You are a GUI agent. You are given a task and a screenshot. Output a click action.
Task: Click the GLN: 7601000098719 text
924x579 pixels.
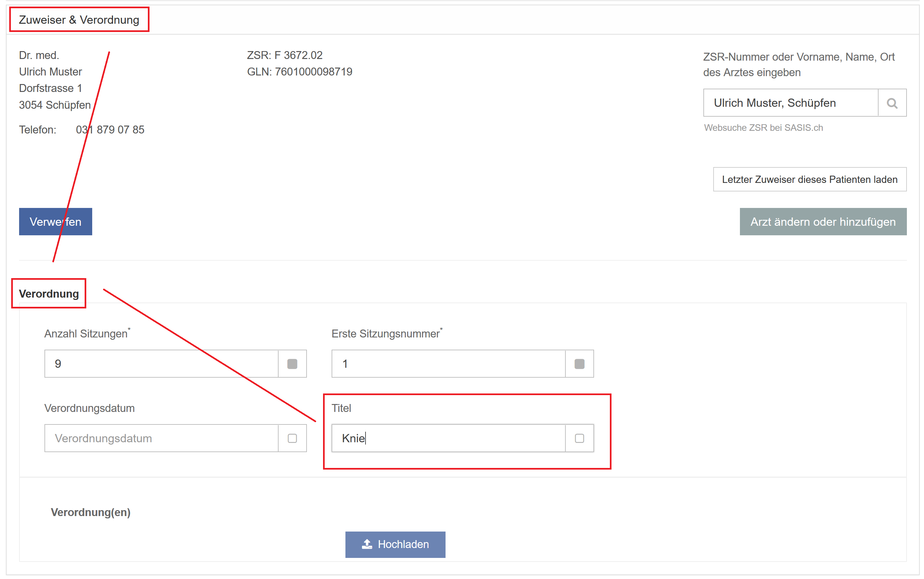point(299,72)
